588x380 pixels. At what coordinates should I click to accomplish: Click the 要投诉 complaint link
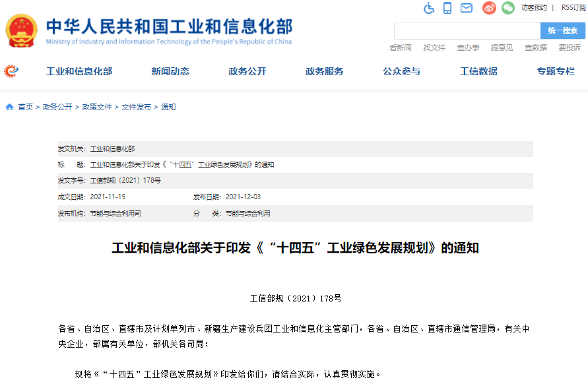(x=569, y=47)
